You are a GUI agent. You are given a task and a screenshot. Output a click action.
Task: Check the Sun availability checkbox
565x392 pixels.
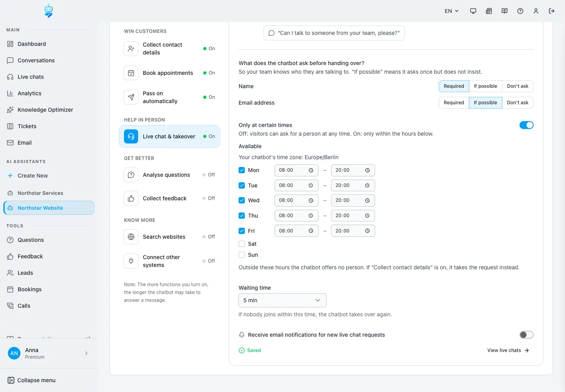click(242, 255)
